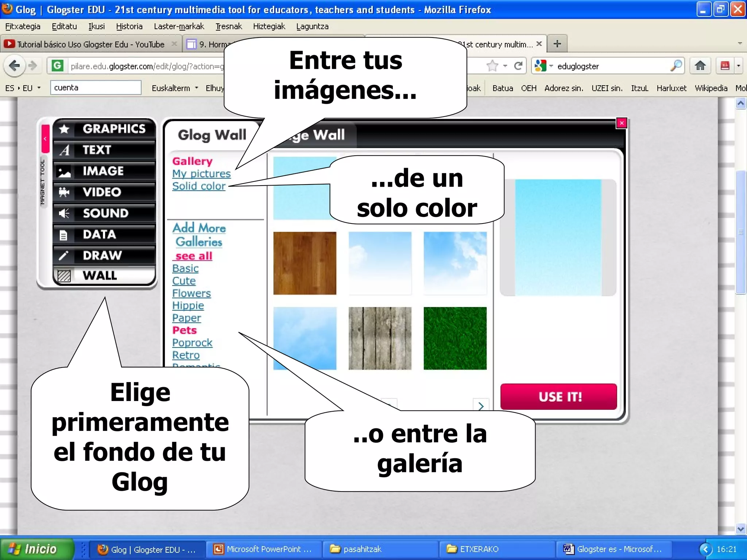Pick the brown wood floor wall thumbnail
The width and height of the screenshot is (747, 560).
[305, 263]
